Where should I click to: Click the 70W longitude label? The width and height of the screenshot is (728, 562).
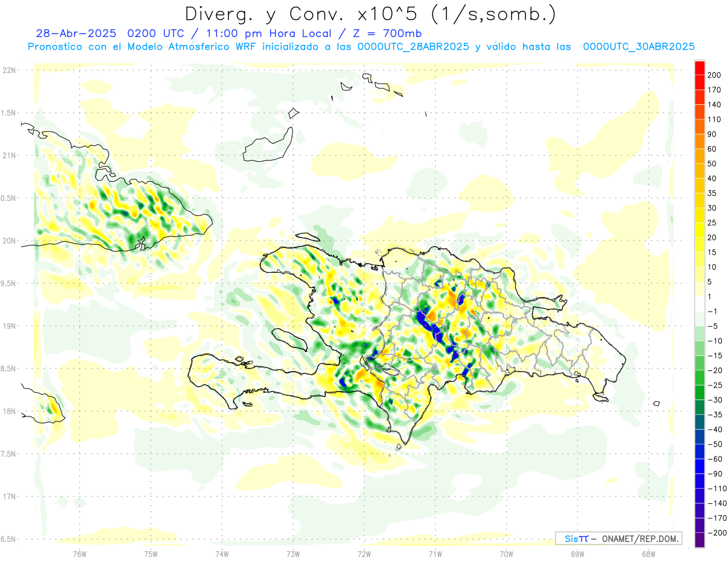point(507,554)
